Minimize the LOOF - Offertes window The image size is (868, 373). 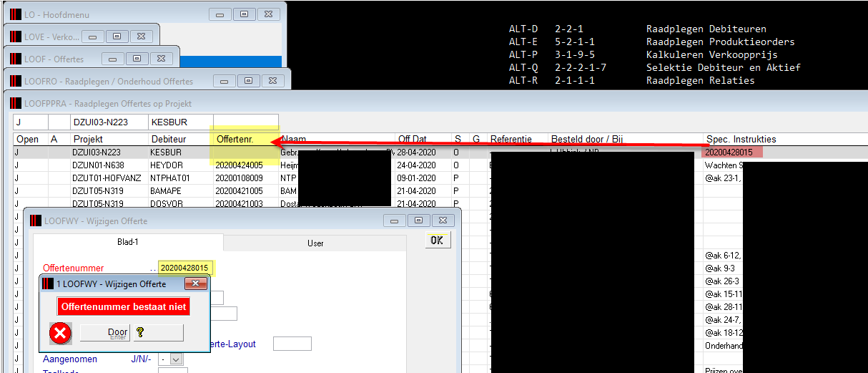[114, 59]
